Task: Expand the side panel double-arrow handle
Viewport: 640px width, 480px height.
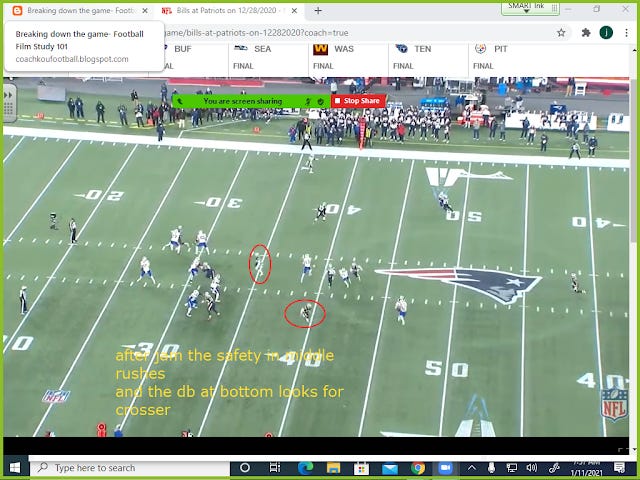Action: click(x=8, y=95)
